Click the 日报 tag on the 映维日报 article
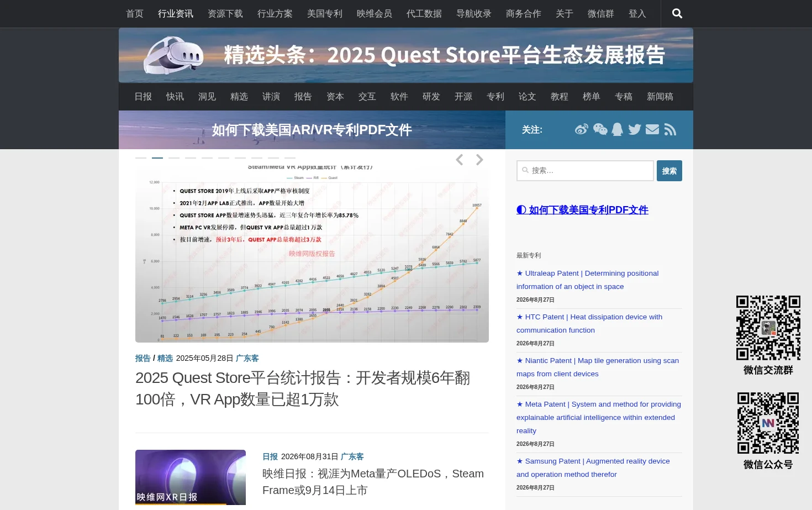 click(x=270, y=456)
